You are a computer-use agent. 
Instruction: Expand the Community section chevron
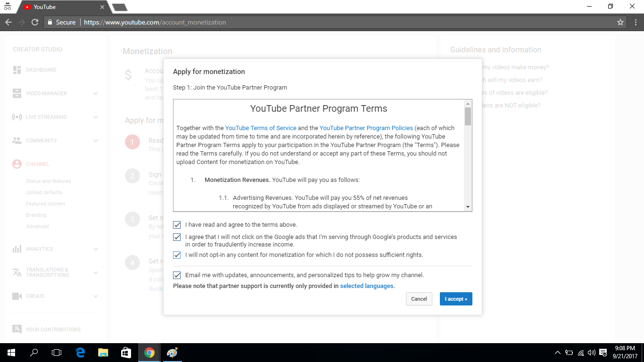coord(96,140)
